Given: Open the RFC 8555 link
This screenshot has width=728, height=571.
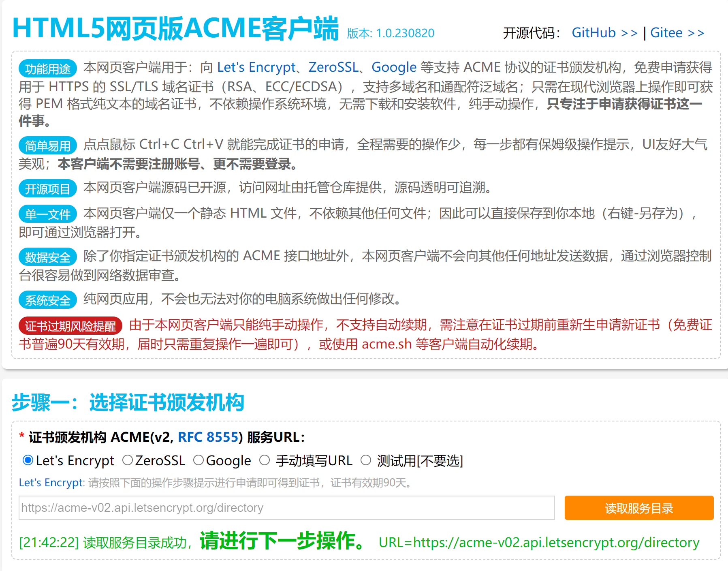Looking at the screenshot, I should pos(208,437).
